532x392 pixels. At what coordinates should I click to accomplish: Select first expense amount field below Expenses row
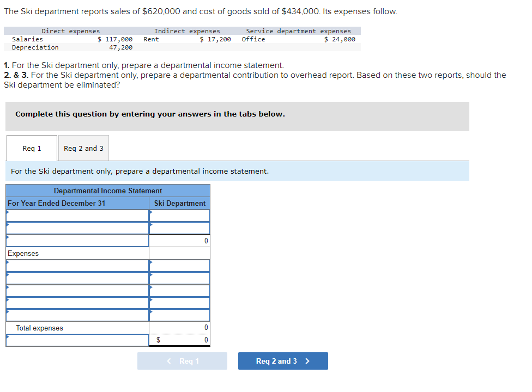[179, 266]
